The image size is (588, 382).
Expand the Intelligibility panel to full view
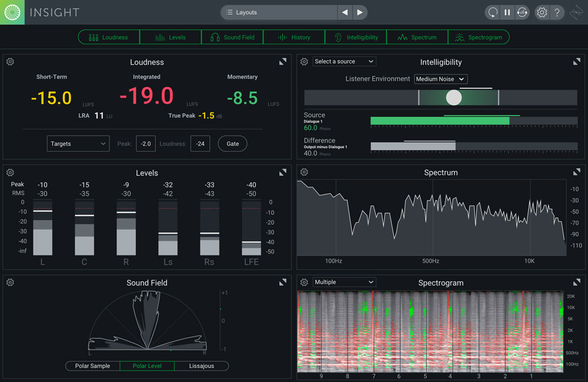pyautogui.click(x=577, y=62)
